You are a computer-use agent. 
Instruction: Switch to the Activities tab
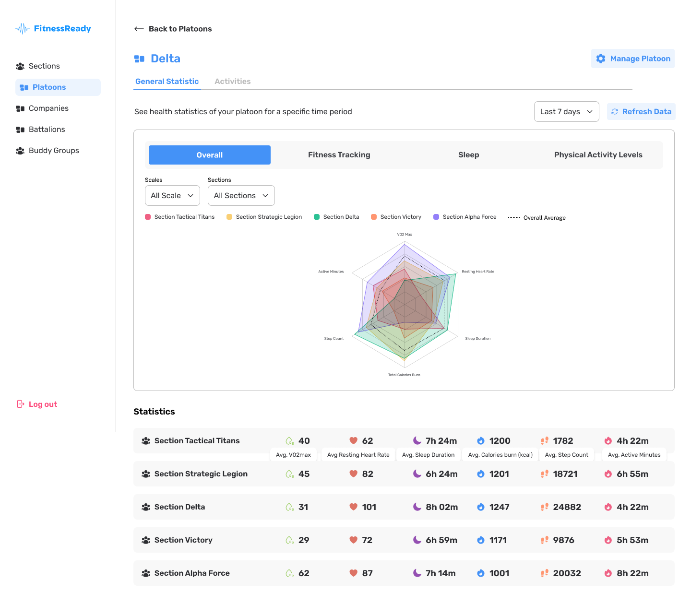tap(233, 82)
